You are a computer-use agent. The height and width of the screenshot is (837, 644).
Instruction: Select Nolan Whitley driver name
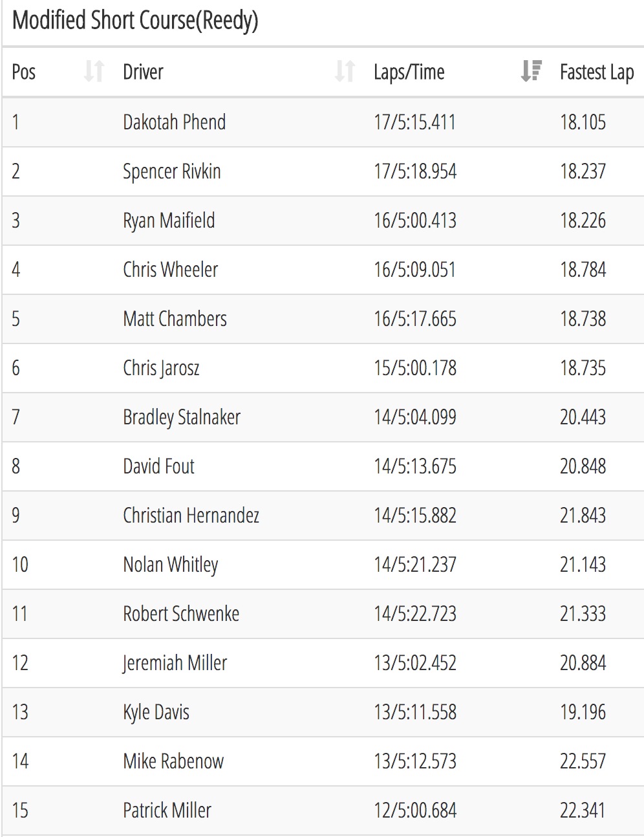coord(171,565)
